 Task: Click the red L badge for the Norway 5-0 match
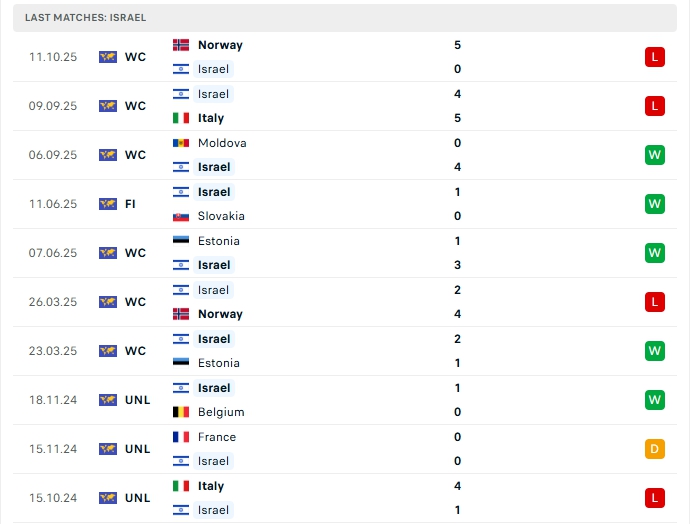655,57
